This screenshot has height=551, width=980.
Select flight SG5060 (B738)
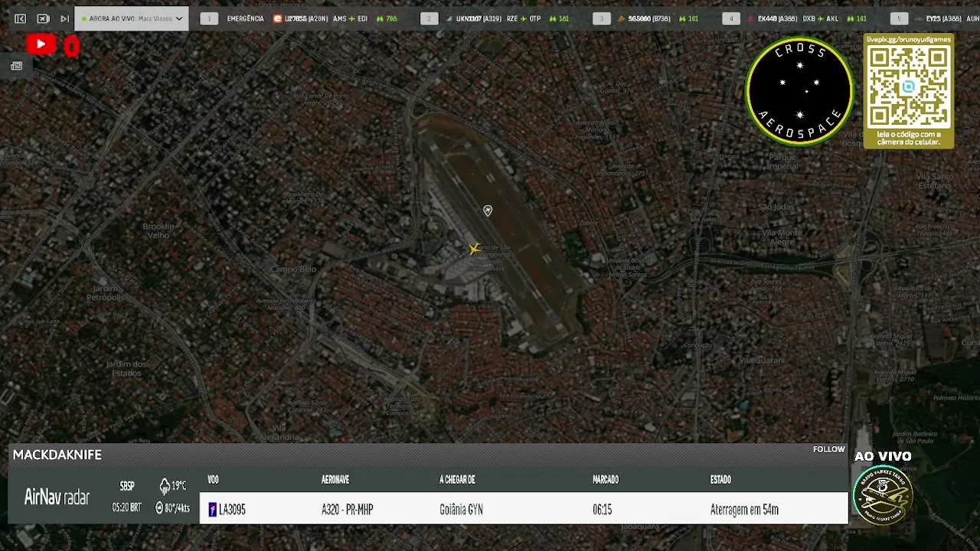point(649,18)
